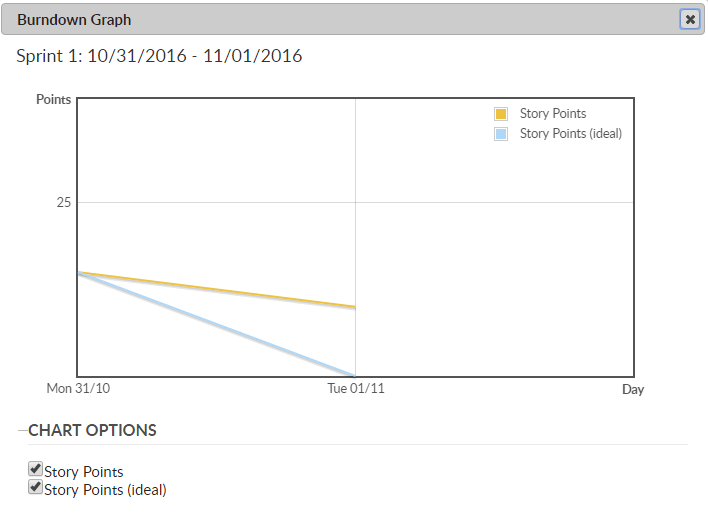This screenshot has width=708, height=525.
Task: Click the Story Points (ideal) checkbox text label
Action: [105, 490]
